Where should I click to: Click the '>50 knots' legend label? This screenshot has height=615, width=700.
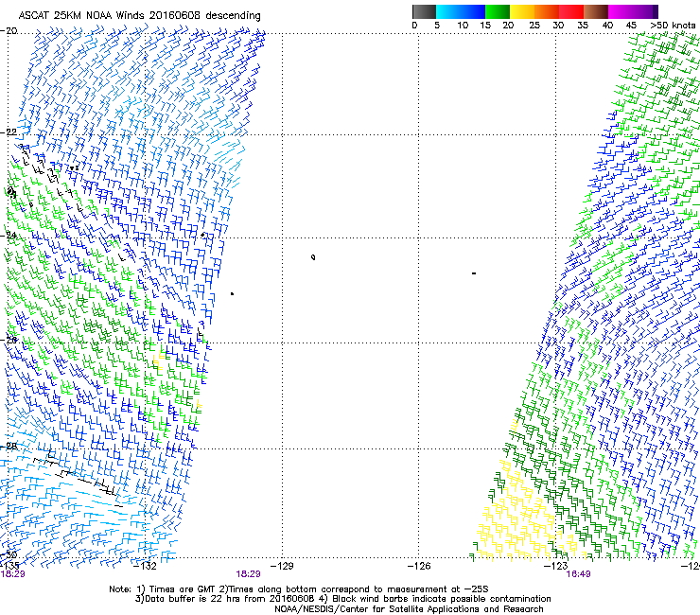673,25
